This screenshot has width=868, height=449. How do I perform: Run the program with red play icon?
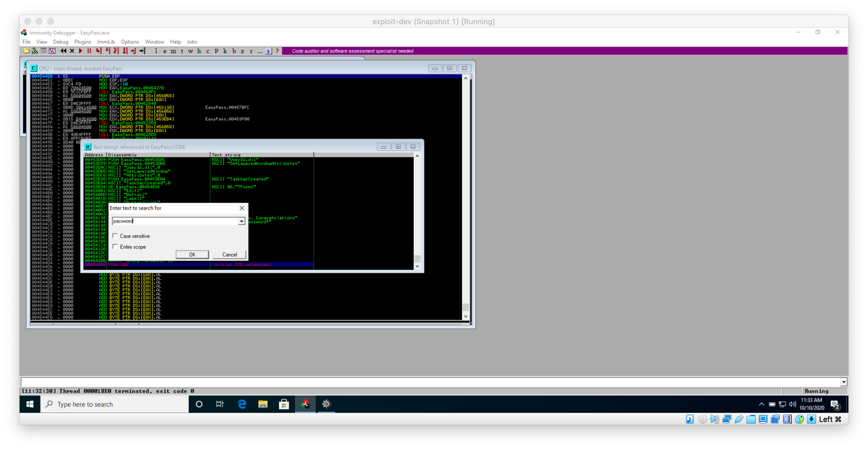coord(81,51)
